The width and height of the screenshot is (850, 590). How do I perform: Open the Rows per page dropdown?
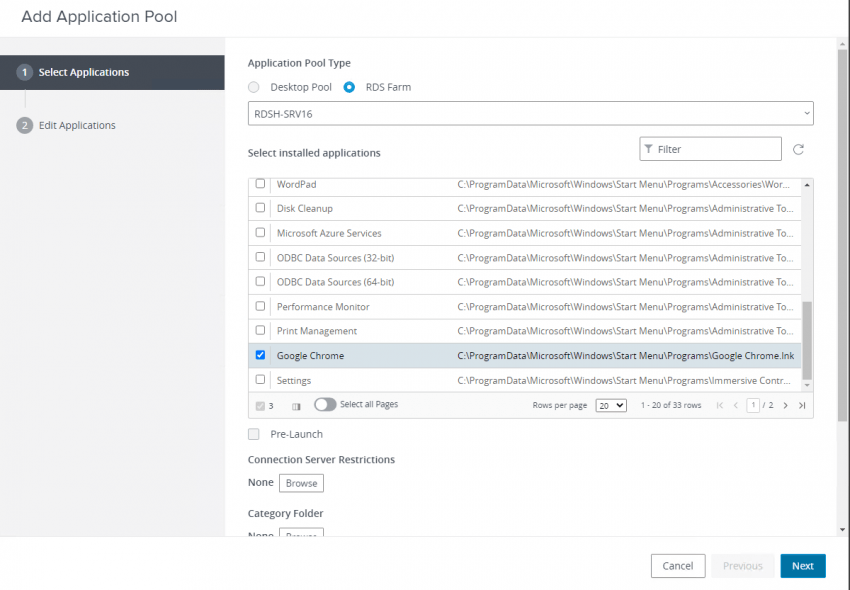[610, 405]
